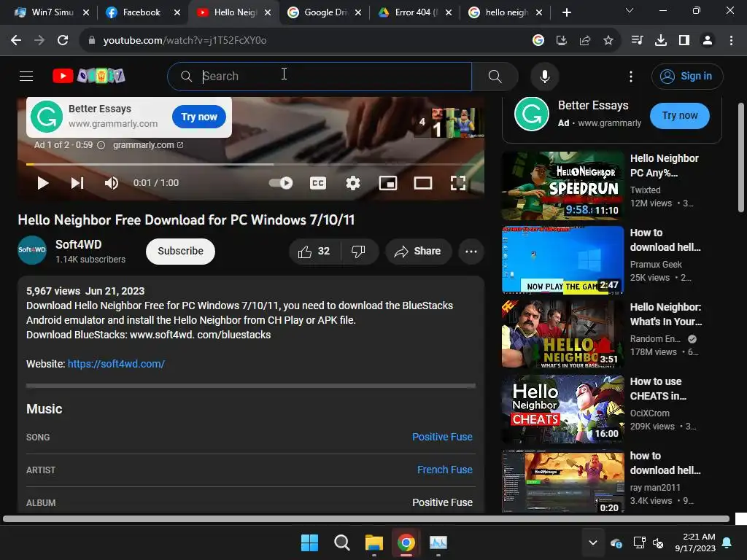Open ray man2011 video thumbnail

(x=562, y=482)
